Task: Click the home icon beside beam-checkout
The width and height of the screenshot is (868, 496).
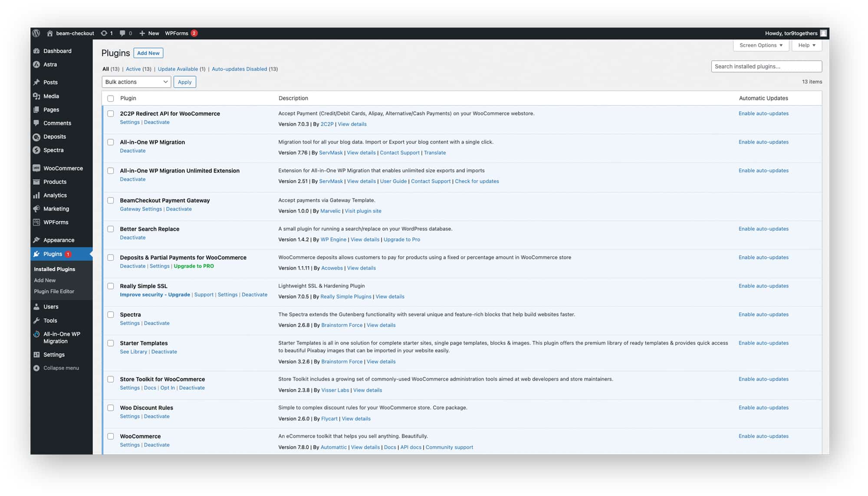Action: point(50,33)
